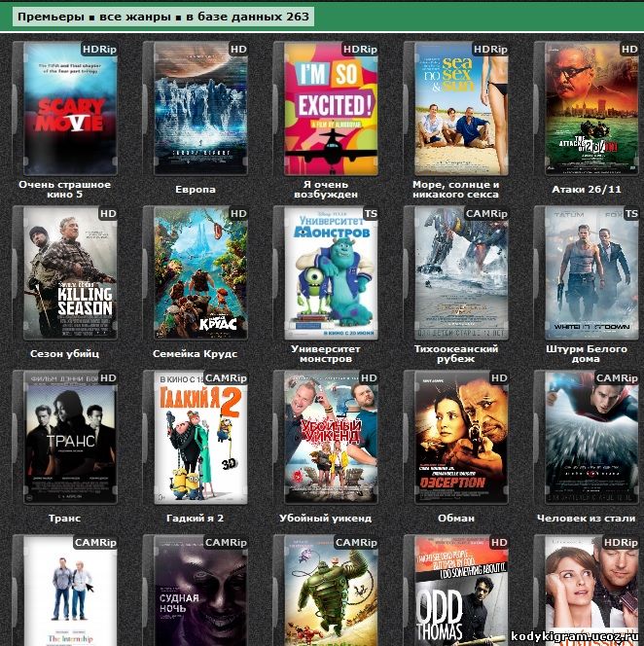Click HD badge on Odd Thomas poster
The width and height of the screenshot is (644, 646).
(x=499, y=542)
